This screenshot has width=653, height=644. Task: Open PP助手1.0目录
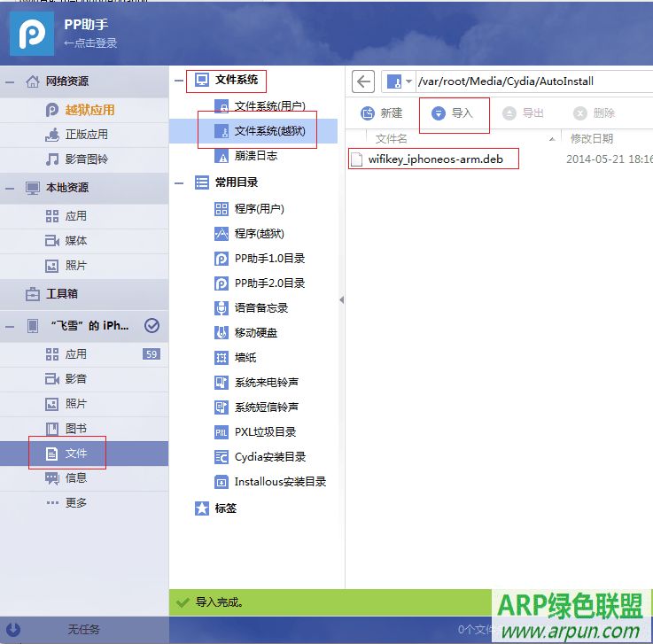(269, 259)
